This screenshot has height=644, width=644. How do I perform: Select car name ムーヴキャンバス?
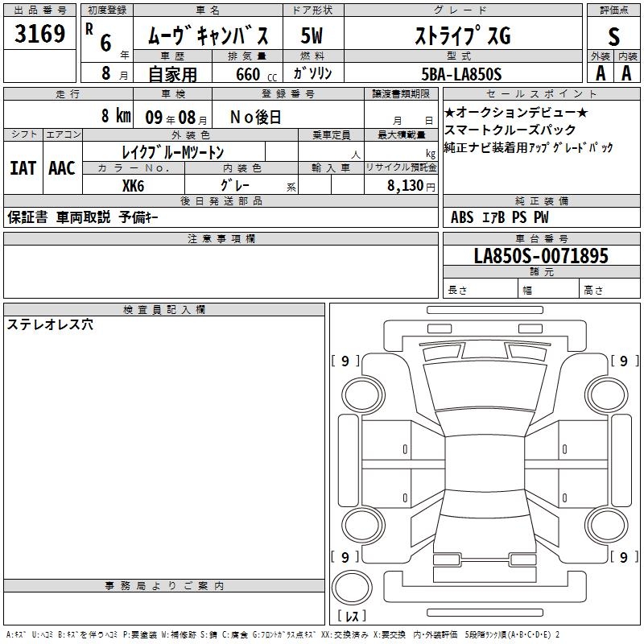(x=208, y=35)
